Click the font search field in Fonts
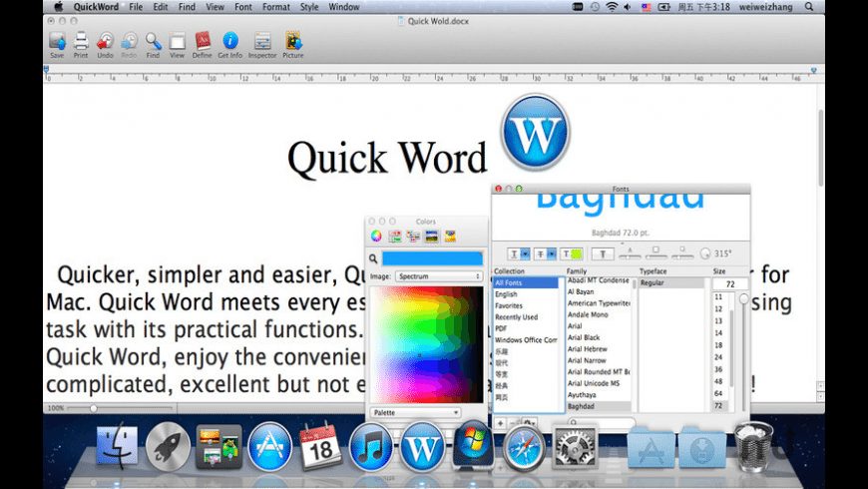The width and height of the screenshot is (868, 489). (x=600, y=422)
